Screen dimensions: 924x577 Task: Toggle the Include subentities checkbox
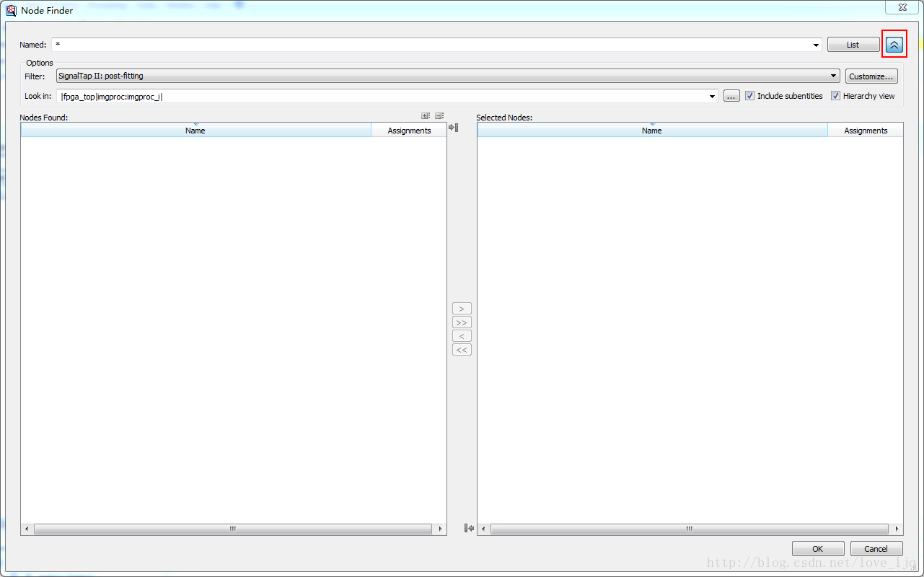point(749,95)
